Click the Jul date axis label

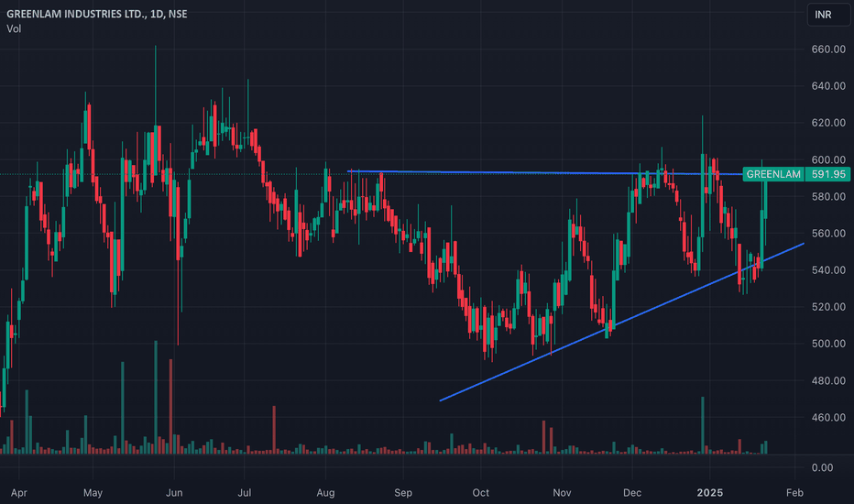245,493
